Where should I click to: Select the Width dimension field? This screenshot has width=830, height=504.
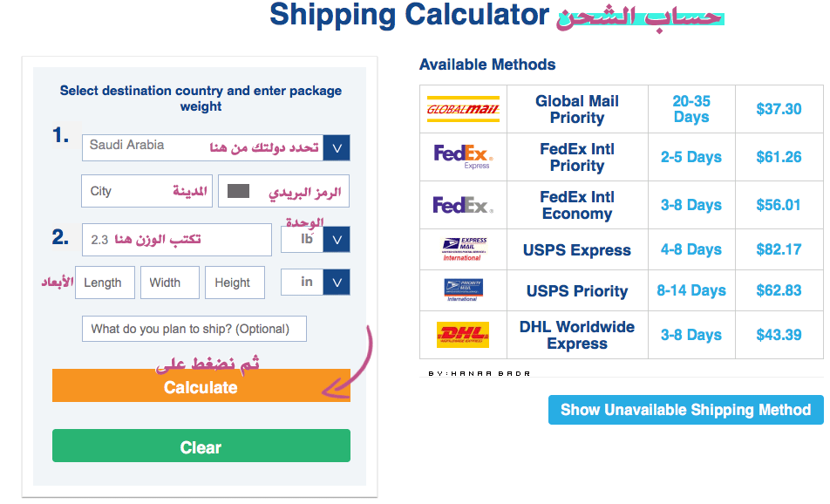point(169,283)
